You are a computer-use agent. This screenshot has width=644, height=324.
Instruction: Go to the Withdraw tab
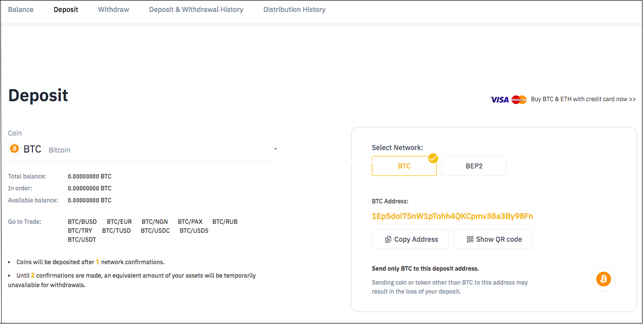tap(114, 9)
